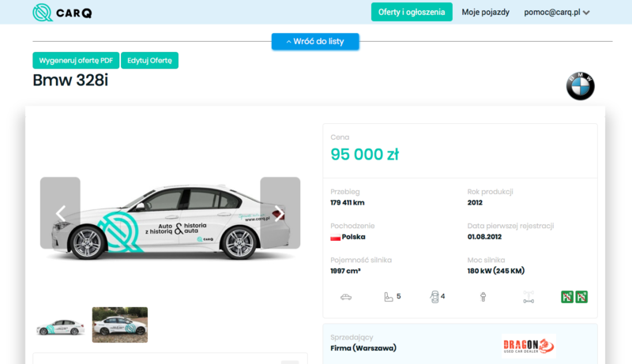Click the BMW brand logo

click(x=580, y=87)
